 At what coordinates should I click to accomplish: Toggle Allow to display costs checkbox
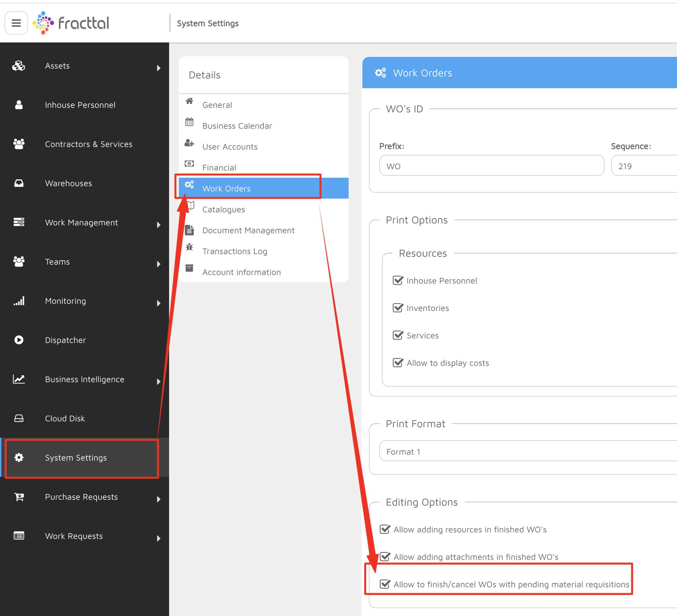point(398,363)
